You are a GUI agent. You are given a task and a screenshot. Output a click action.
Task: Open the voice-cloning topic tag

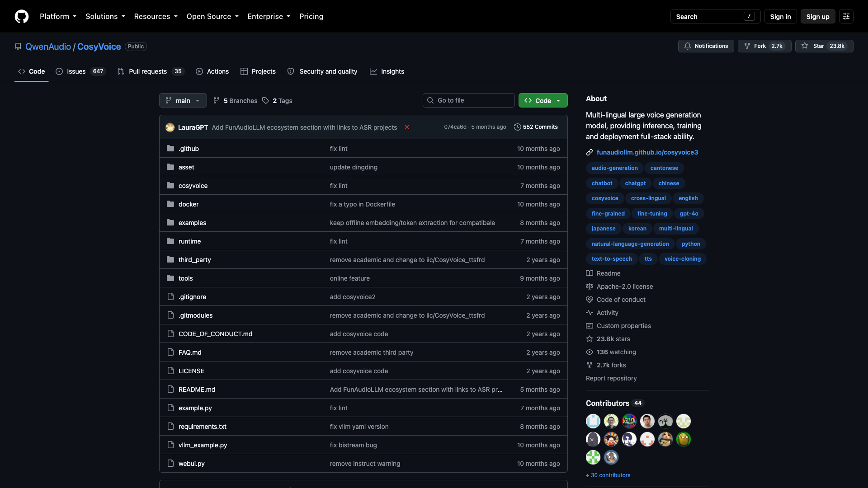(683, 259)
